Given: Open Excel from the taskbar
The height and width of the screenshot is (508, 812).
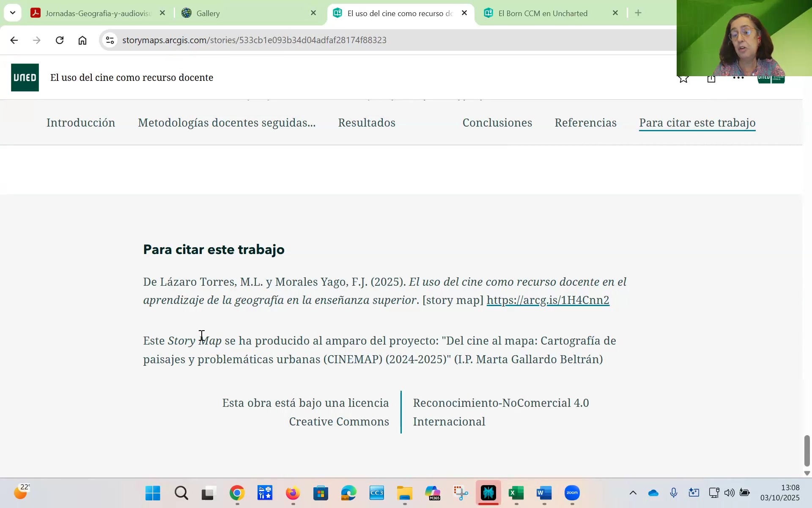Looking at the screenshot, I should (516, 493).
